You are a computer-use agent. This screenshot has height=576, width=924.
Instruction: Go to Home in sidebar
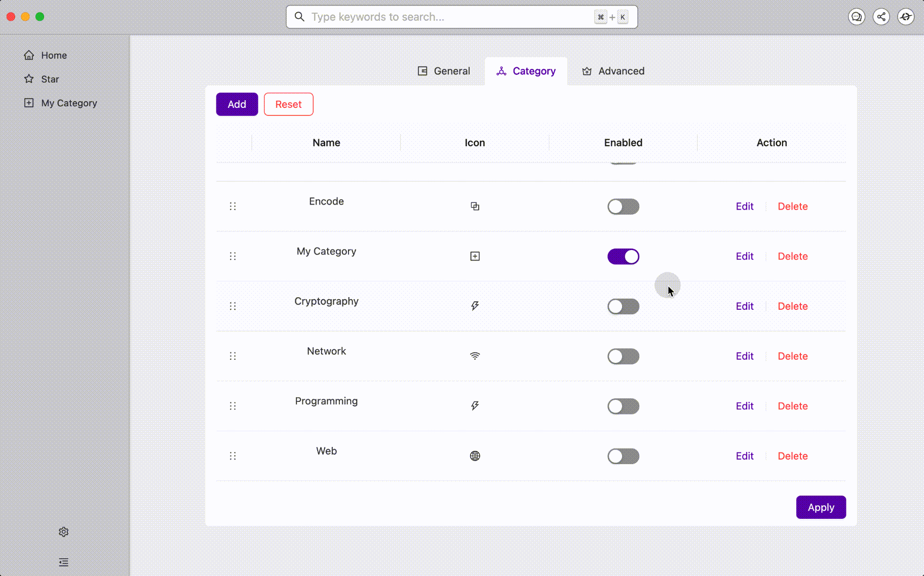pyautogui.click(x=54, y=55)
